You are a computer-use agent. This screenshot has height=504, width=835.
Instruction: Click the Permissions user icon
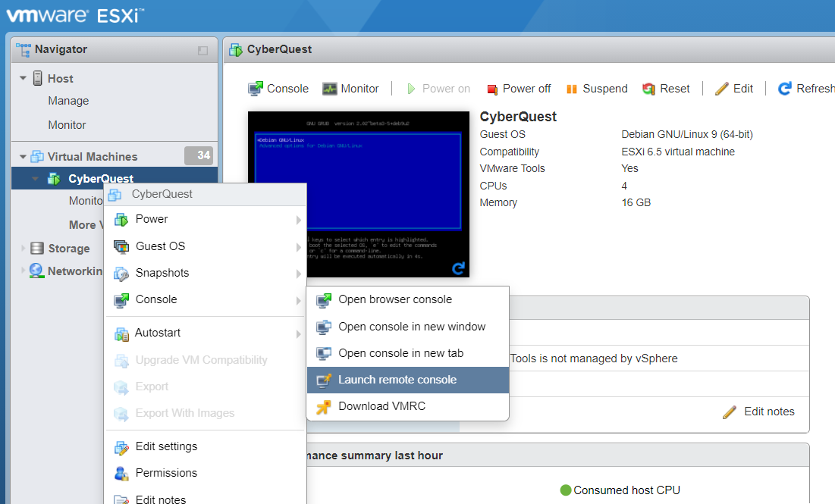121,474
